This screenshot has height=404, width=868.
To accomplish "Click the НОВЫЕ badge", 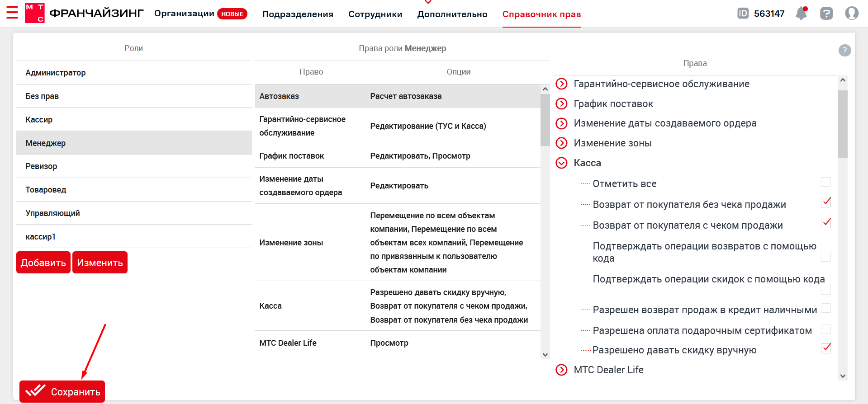I will (232, 14).
